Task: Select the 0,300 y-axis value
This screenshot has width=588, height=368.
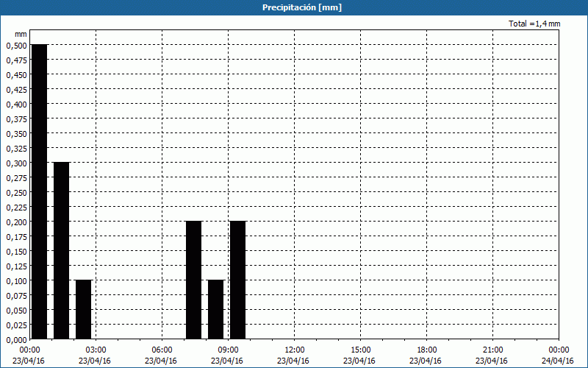Action: coord(16,163)
